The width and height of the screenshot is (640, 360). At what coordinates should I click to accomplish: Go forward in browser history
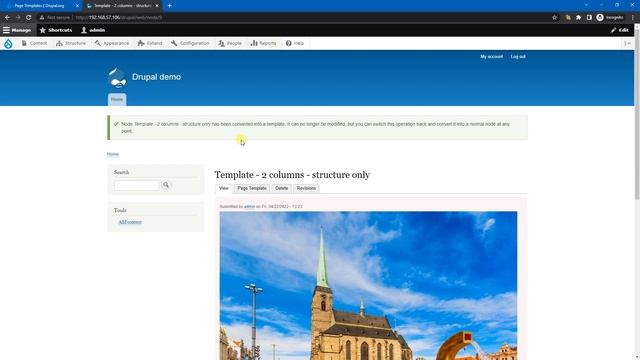18,18
